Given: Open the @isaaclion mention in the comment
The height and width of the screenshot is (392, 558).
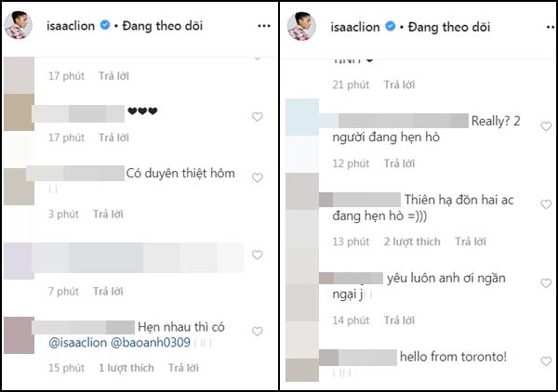Looking at the screenshot, I should point(78,344).
